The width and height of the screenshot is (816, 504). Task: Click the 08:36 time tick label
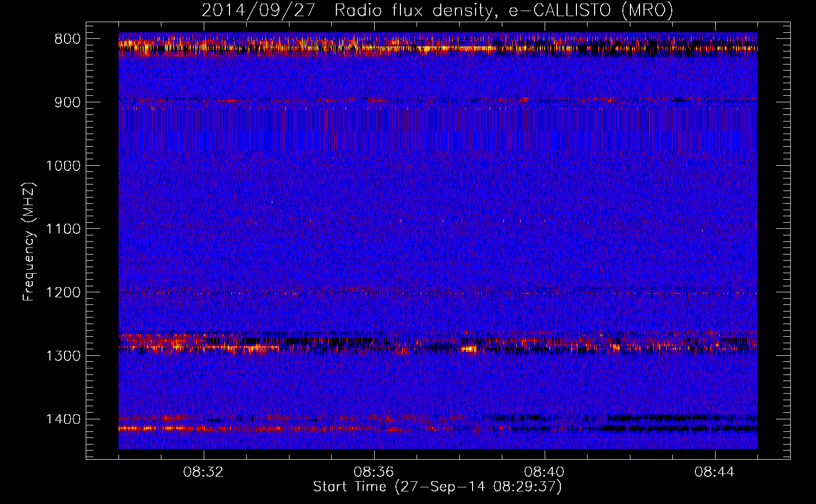pos(374,472)
